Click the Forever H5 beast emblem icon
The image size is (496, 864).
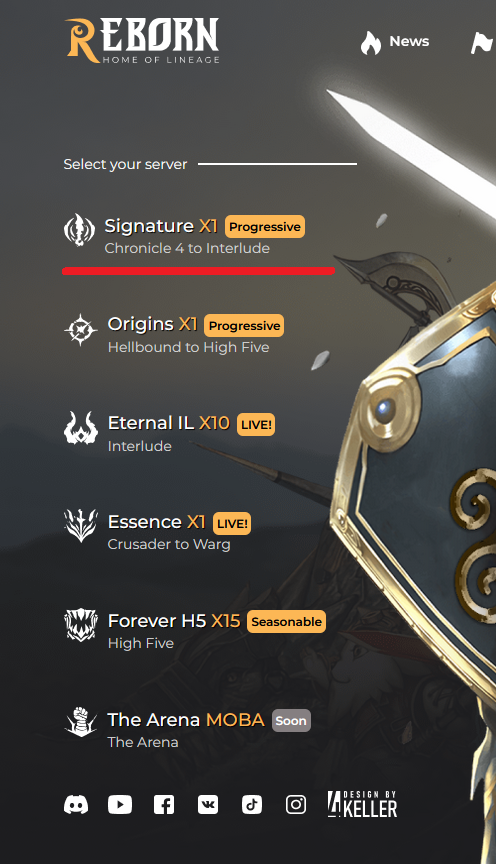(80, 625)
